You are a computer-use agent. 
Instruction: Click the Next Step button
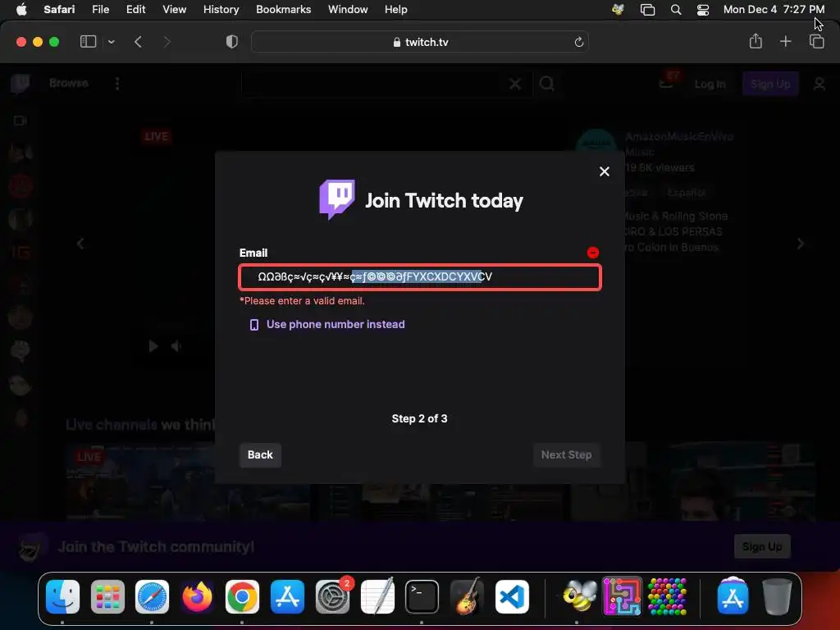[x=566, y=454]
